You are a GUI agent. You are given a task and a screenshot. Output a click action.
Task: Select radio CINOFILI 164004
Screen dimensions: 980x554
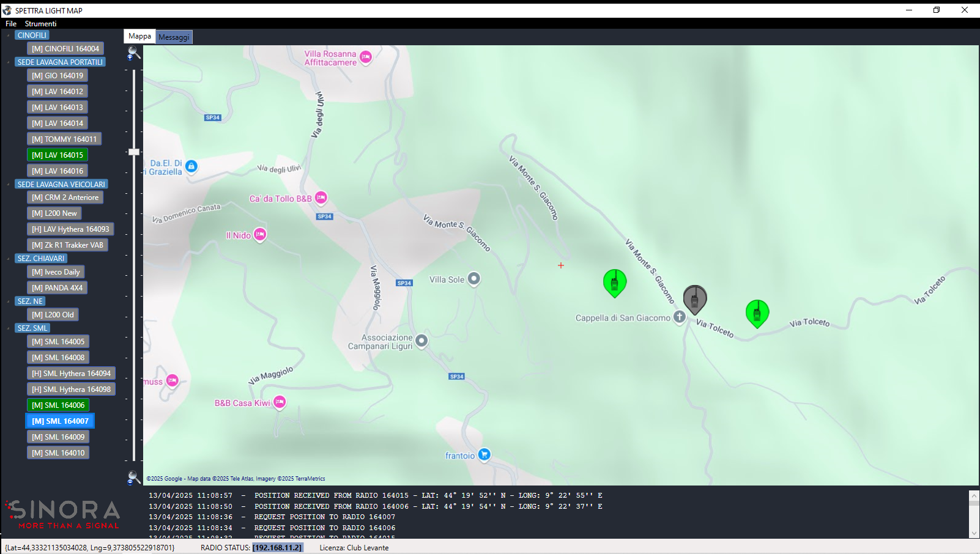click(x=65, y=49)
